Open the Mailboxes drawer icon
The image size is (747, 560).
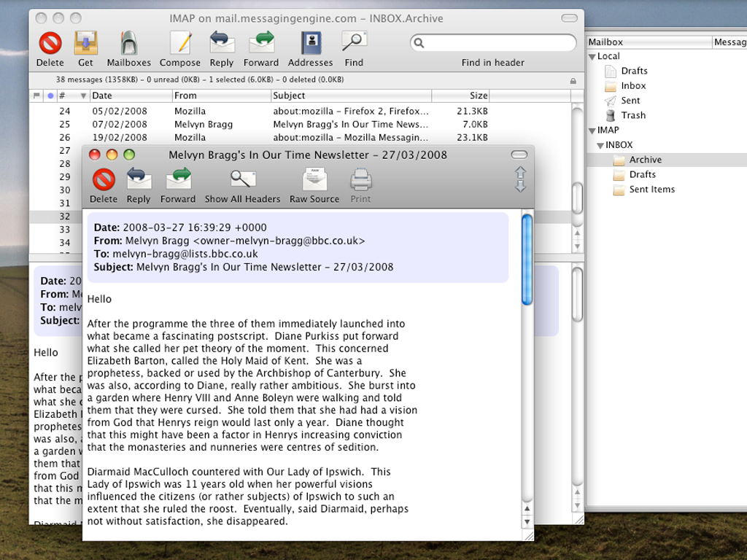(x=128, y=43)
